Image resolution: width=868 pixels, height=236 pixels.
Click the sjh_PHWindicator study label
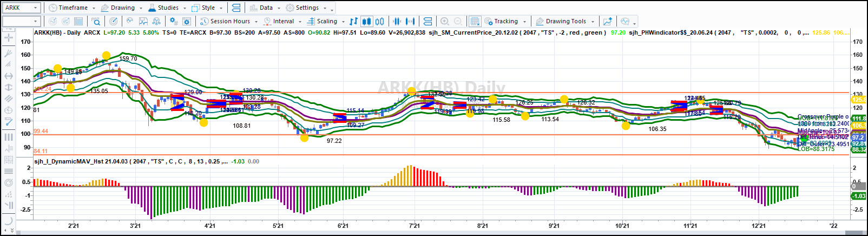tap(719, 32)
